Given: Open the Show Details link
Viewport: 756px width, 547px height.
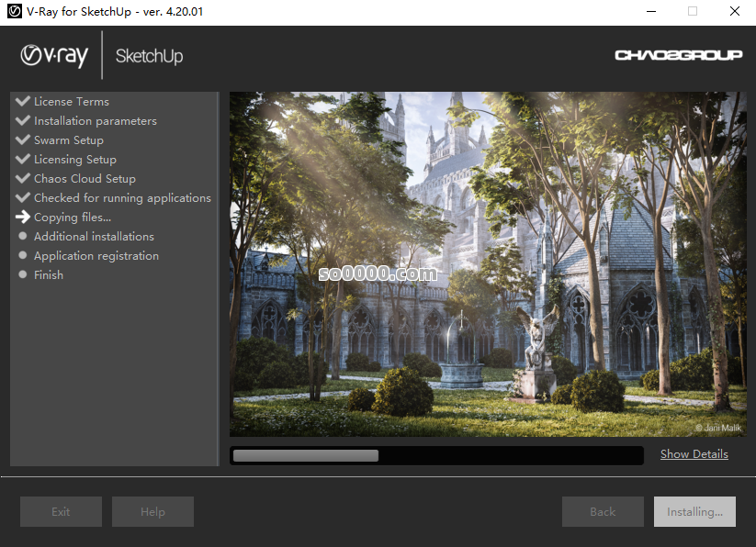Looking at the screenshot, I should (x=694, y=454).
